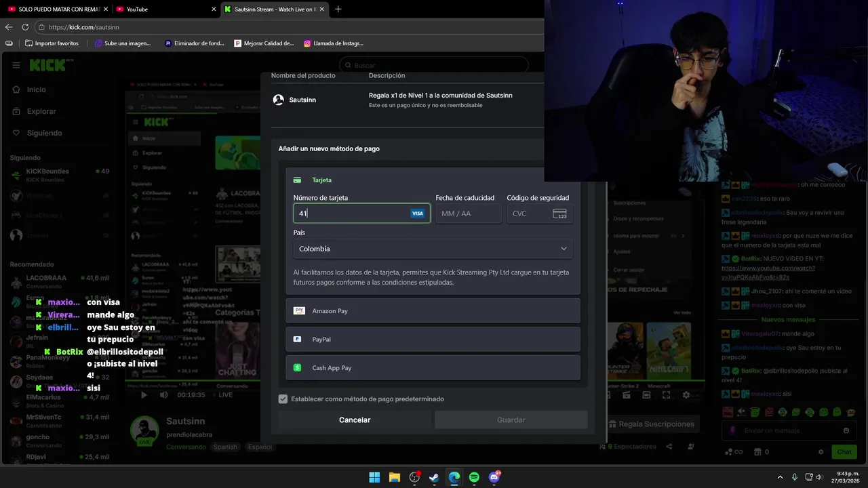
Task: Click Sautsinn streamer avatar with LIVE badge
Action: (145, 430)
